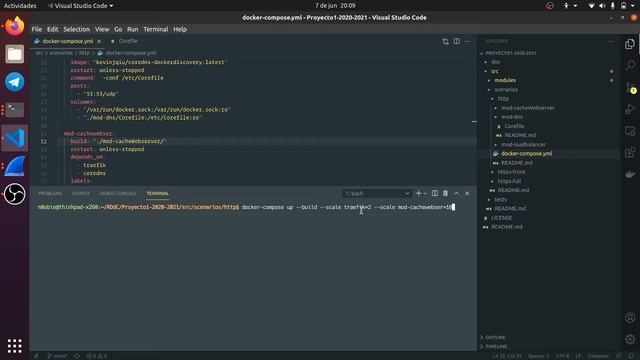Screen dimensions: 640x360
Task: Open the Explorer view in activity bar
Action: [630, 44]
